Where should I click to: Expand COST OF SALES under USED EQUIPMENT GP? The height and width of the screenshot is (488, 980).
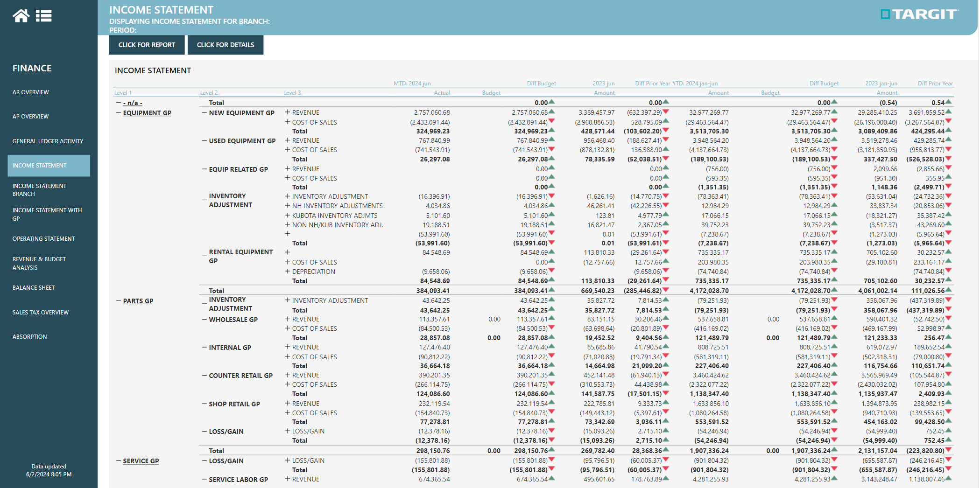(287, 150)
